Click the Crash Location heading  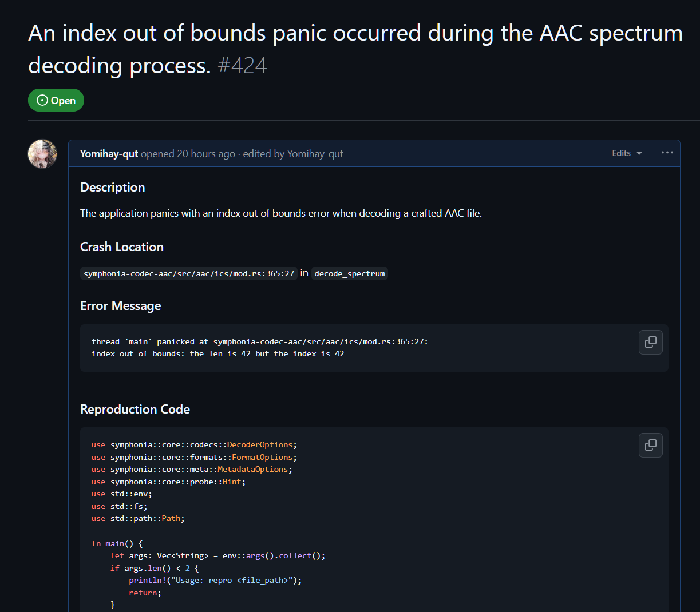coord(122,247)
